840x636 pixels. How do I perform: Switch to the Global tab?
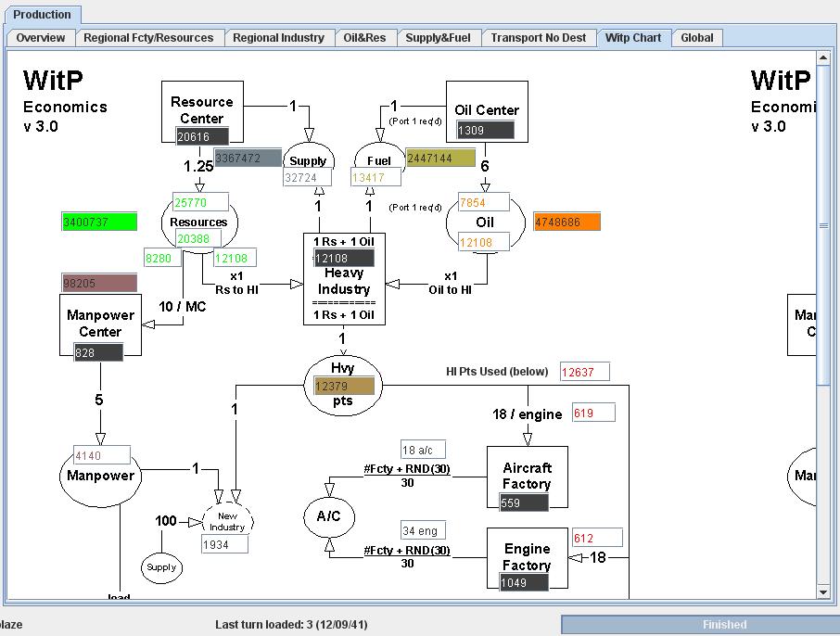tap(697, 38)
